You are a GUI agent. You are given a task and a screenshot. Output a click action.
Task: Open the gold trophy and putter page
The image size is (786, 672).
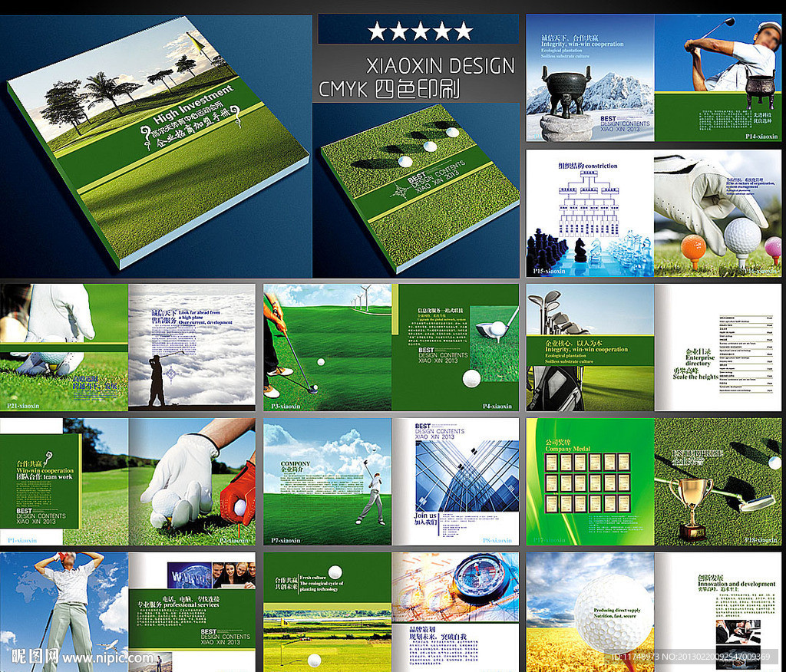(718, 482)
